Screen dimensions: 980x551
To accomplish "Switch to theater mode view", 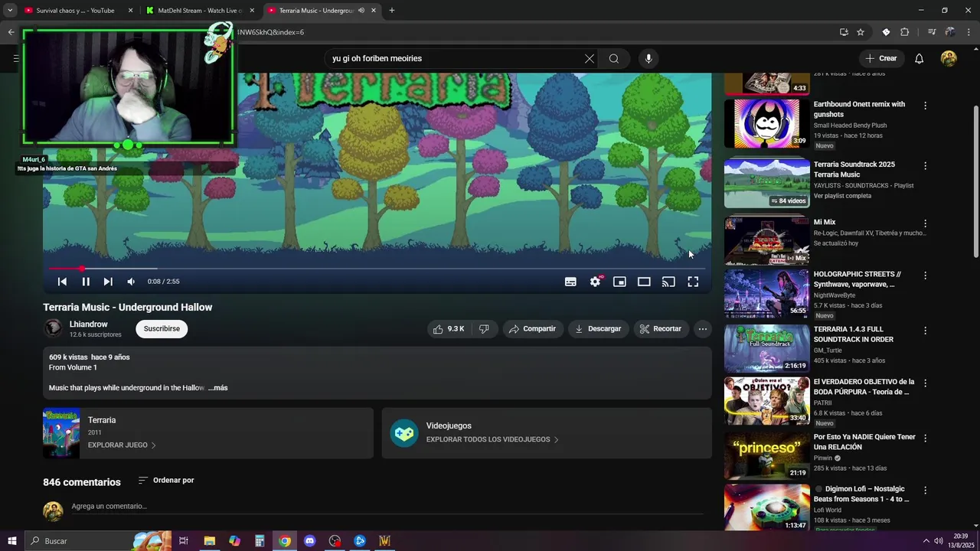I will (x=644, y=282).
